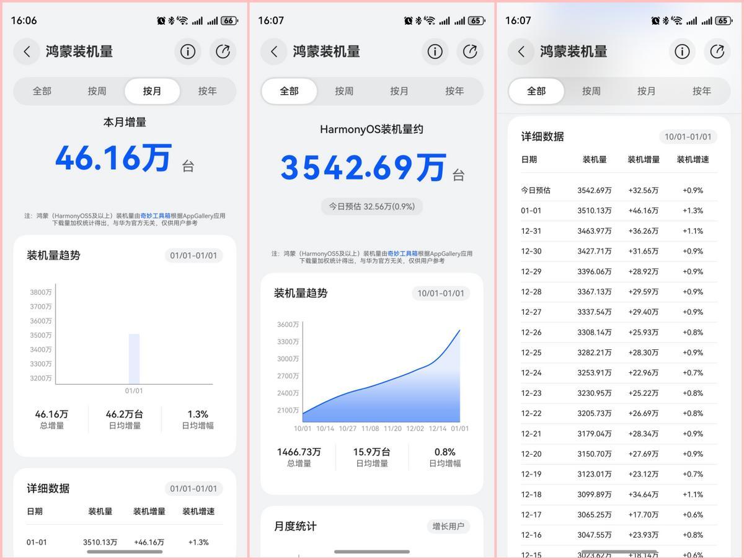Select 全部 tab on the 3542.69万 total screen
This screenshot has width=744, height=560.
[x=289, y=91]
